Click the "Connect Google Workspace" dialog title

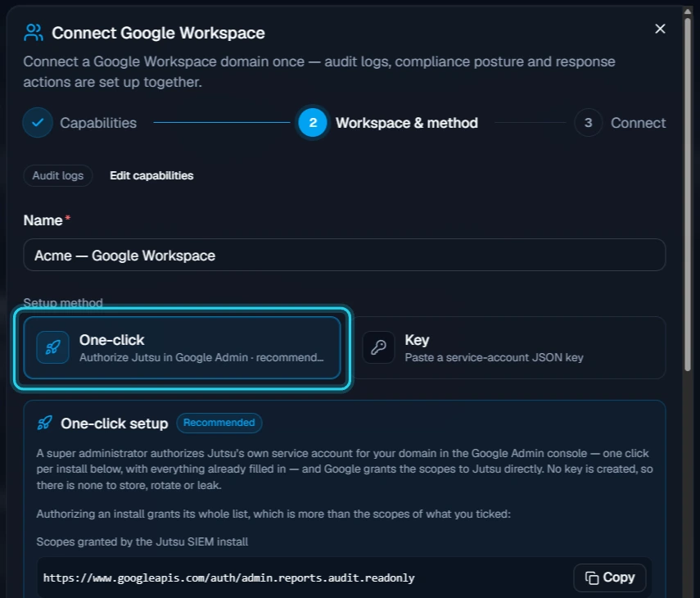coord(159,33)
